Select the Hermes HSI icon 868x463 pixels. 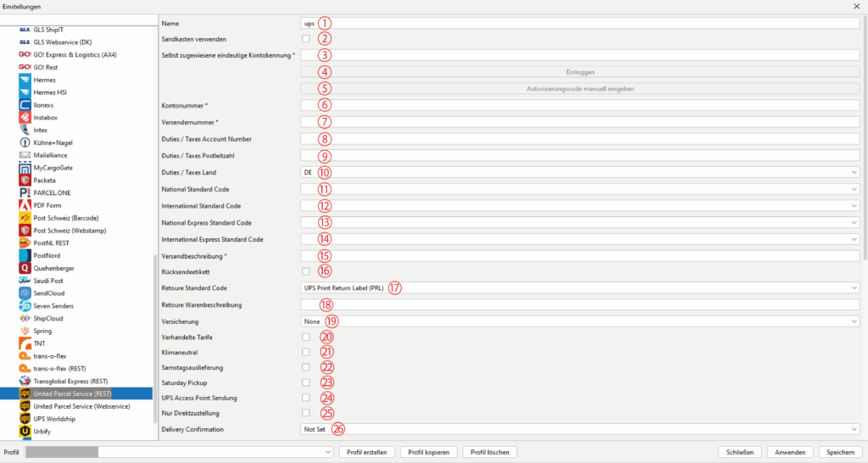tap(25, 92)
